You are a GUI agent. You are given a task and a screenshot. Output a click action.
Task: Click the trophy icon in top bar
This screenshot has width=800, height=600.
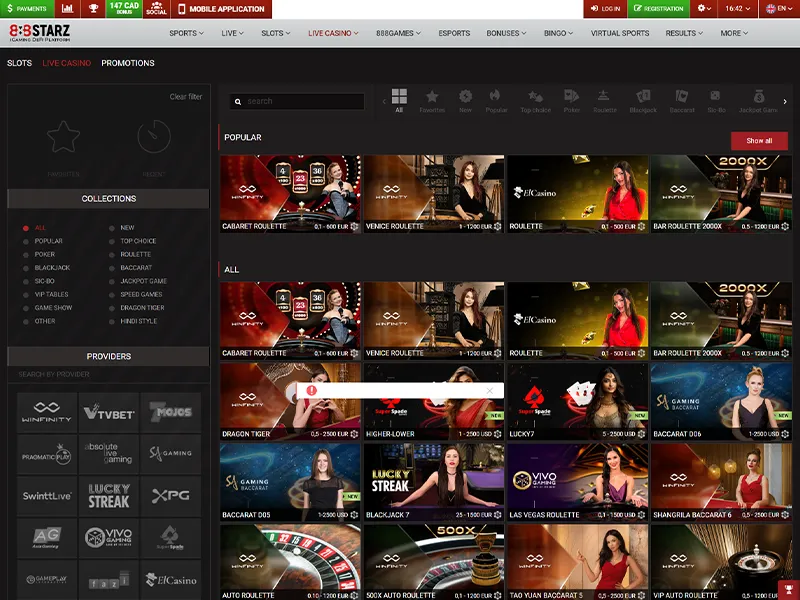(93, 9)
